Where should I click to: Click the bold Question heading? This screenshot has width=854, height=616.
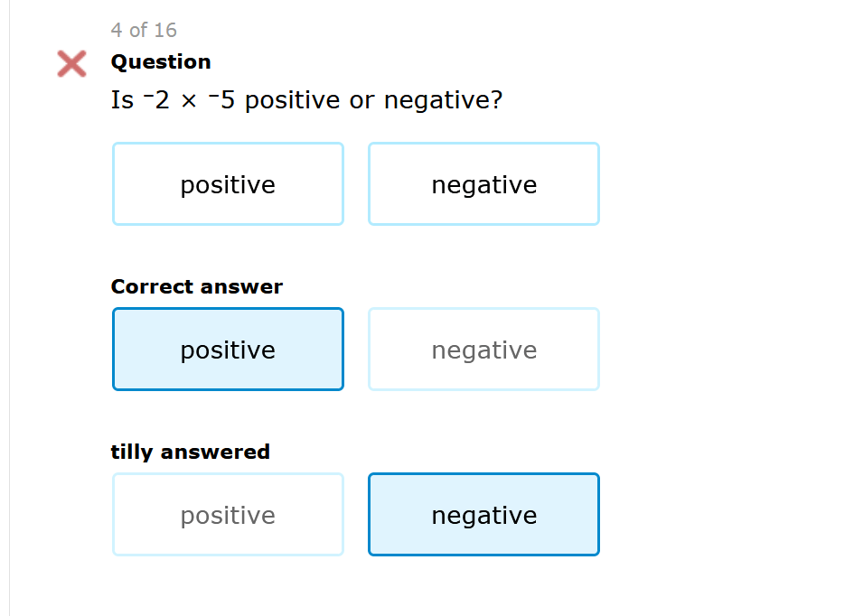(161, 62)
